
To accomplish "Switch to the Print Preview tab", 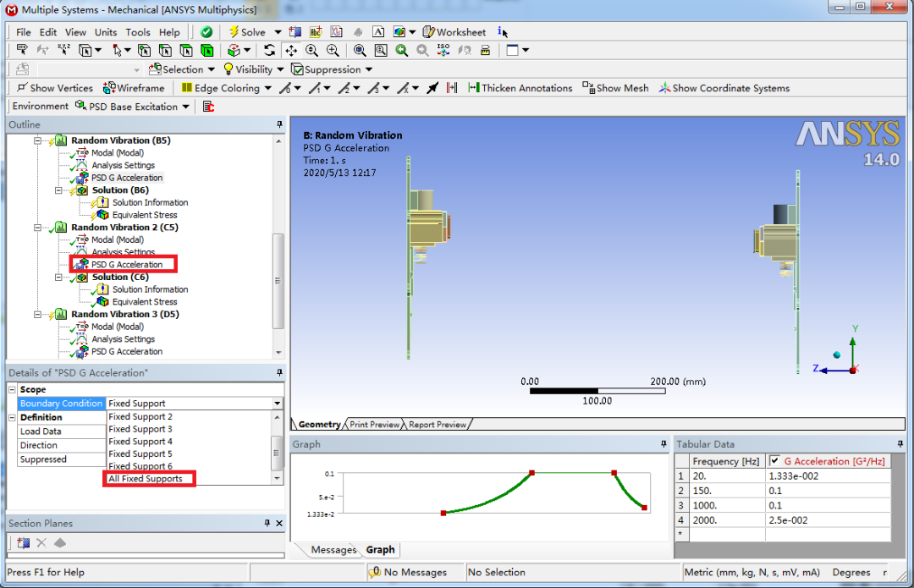I will pos(374,424).
